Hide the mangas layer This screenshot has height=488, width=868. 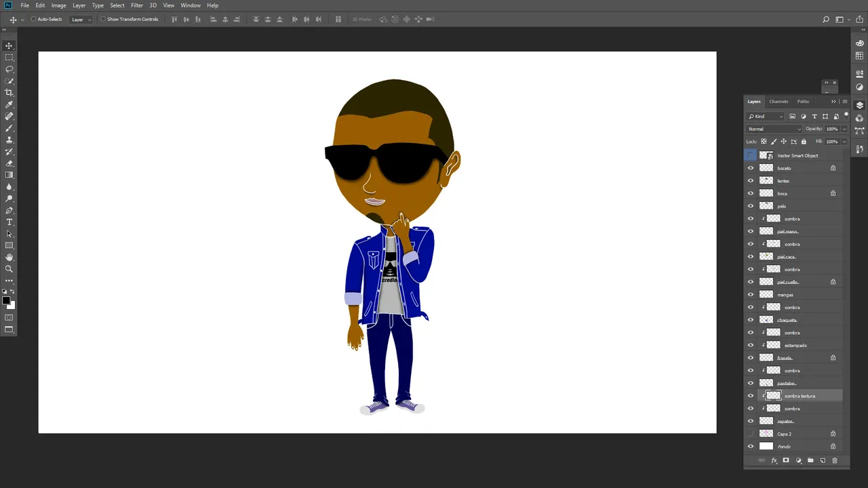pyautogui.click(x=750, y=295)
